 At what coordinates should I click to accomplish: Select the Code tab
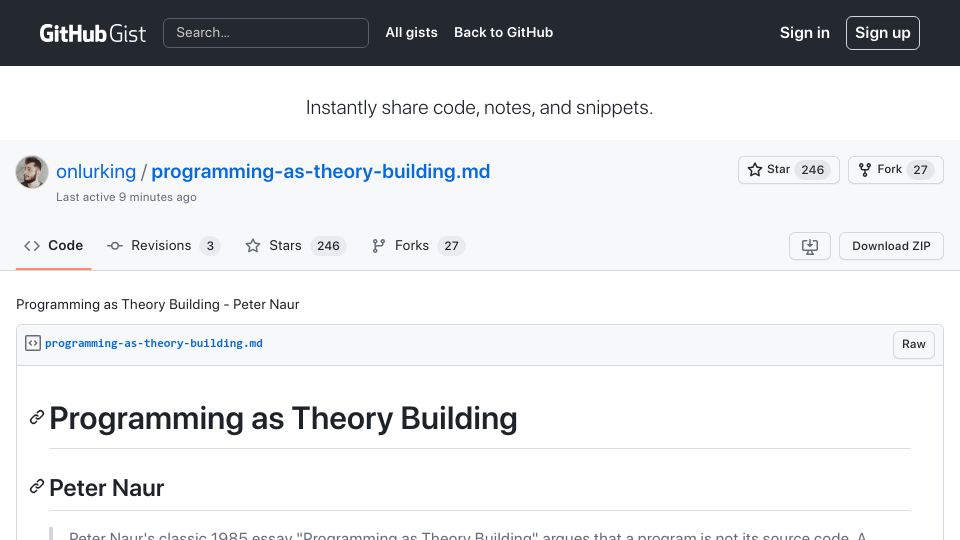(x=53, y=246)
